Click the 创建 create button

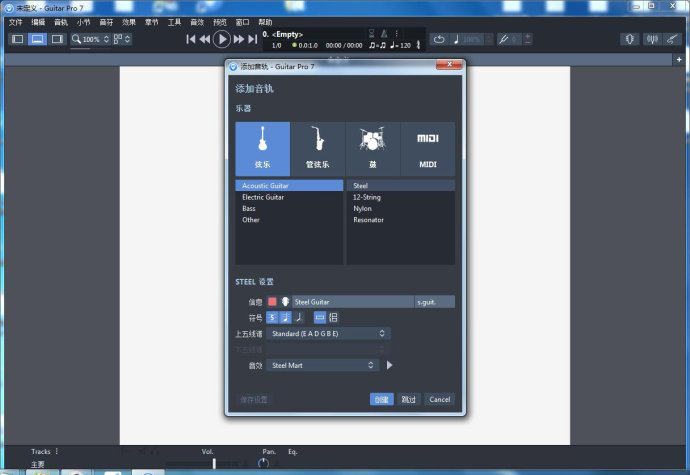(x=382, y=399)
